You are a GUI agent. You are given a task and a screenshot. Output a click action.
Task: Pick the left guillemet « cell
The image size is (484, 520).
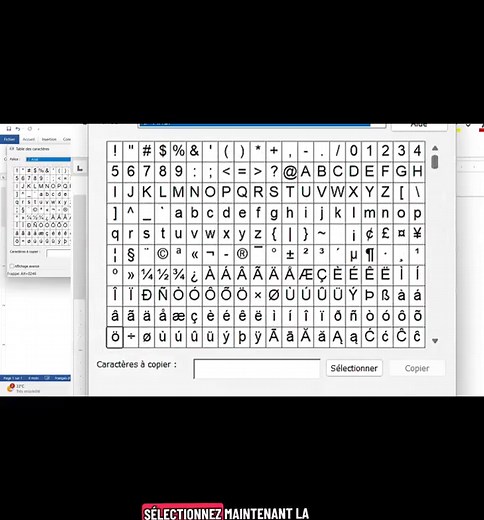click(x=194, y=254)
